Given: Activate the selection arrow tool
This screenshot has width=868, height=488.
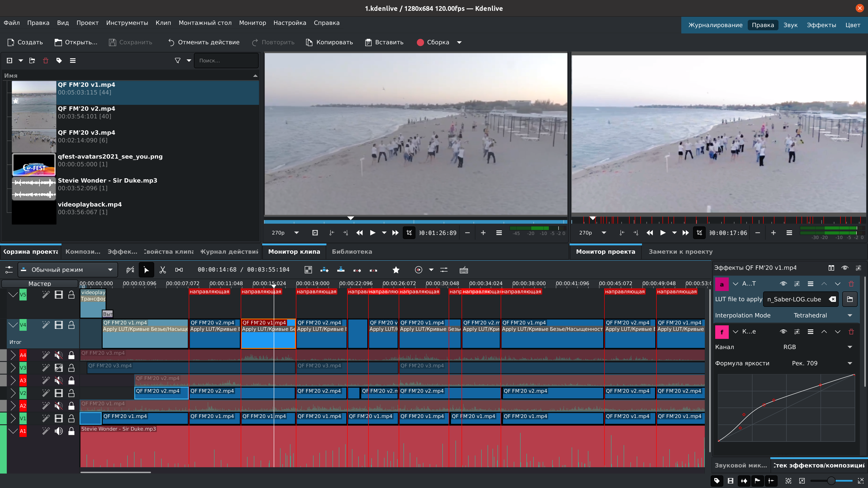Looking at the screenshot, I should [146, 270].
